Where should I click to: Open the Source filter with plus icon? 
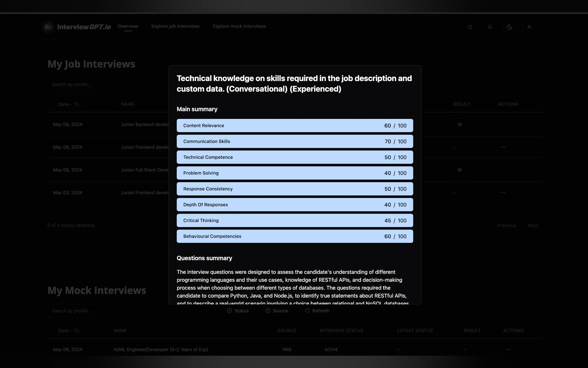pyautogui.click(x=277, y=311)
